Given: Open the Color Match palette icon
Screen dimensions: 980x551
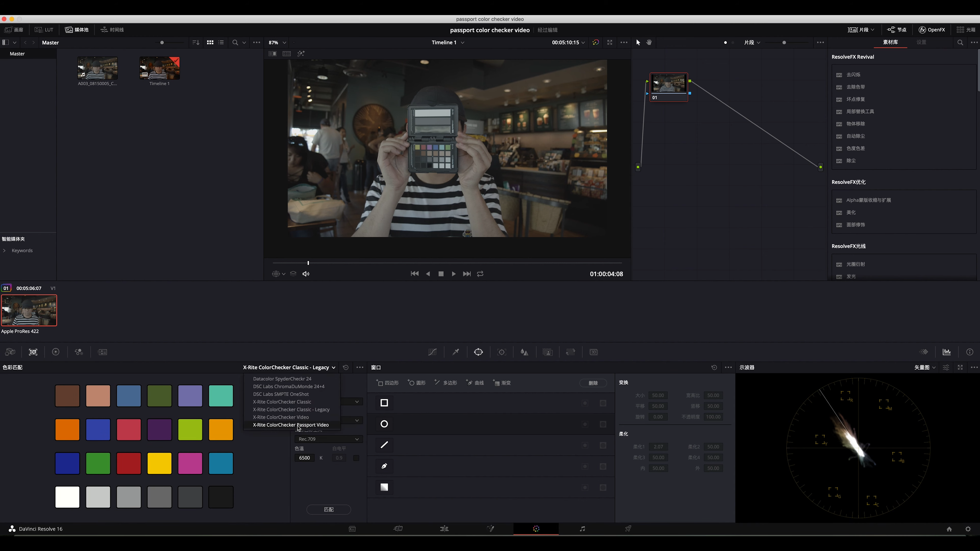Looking at the screenshot, I should coord(33,352).
